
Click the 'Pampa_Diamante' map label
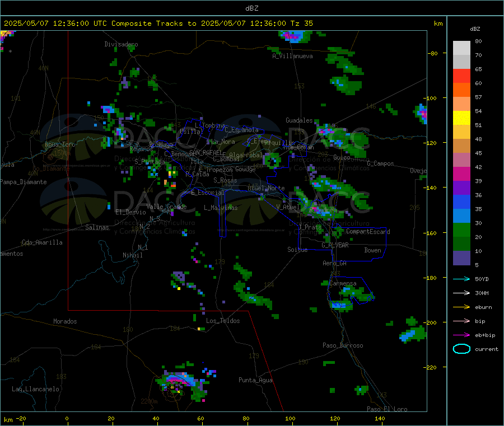pos(24,182)
